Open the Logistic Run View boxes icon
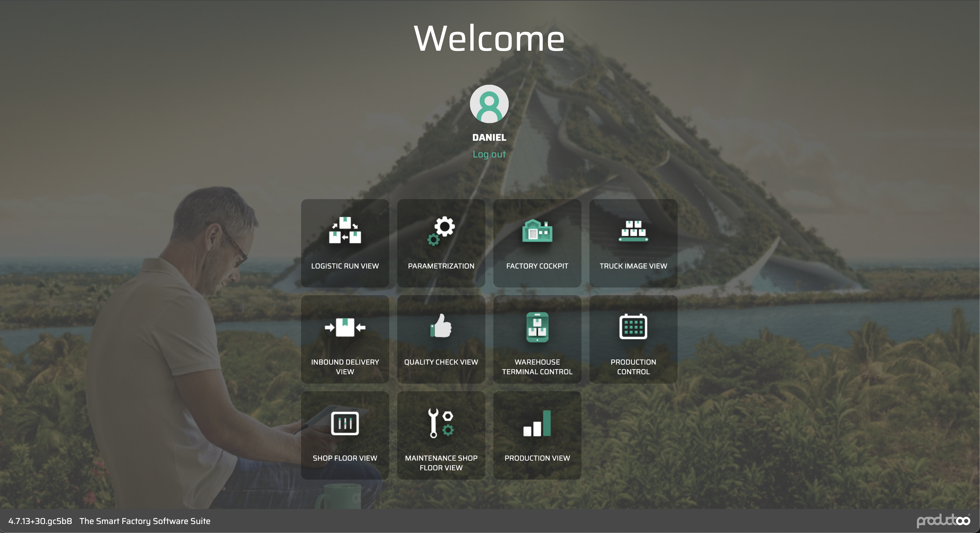 point(345,230)
